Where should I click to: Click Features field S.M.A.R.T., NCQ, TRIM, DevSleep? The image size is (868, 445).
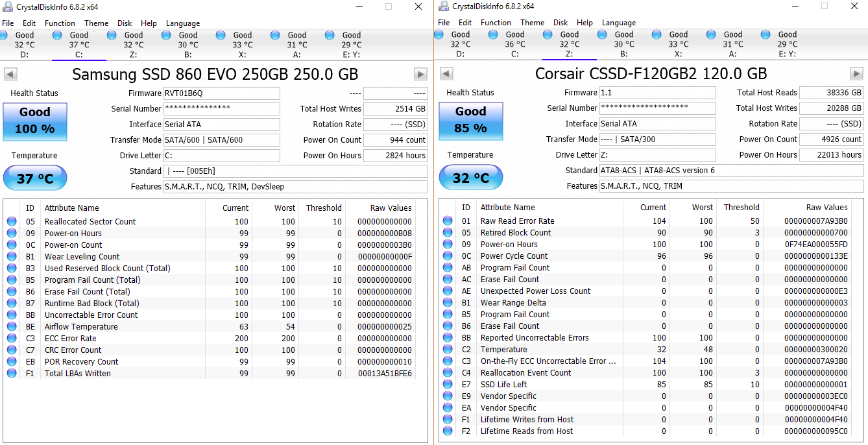[296, 187]
